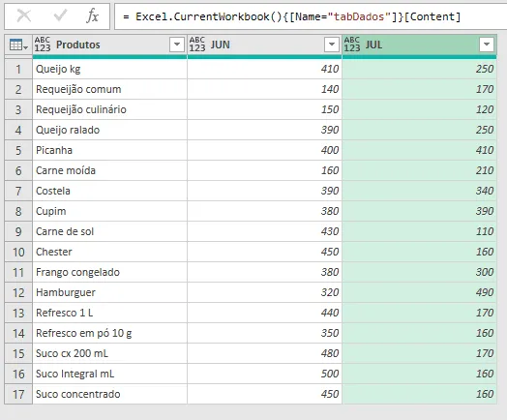This screenshot has height=420, width=507.
Task: Click JUL value 210 for Carne moída
Action: (x=419, y=170)
